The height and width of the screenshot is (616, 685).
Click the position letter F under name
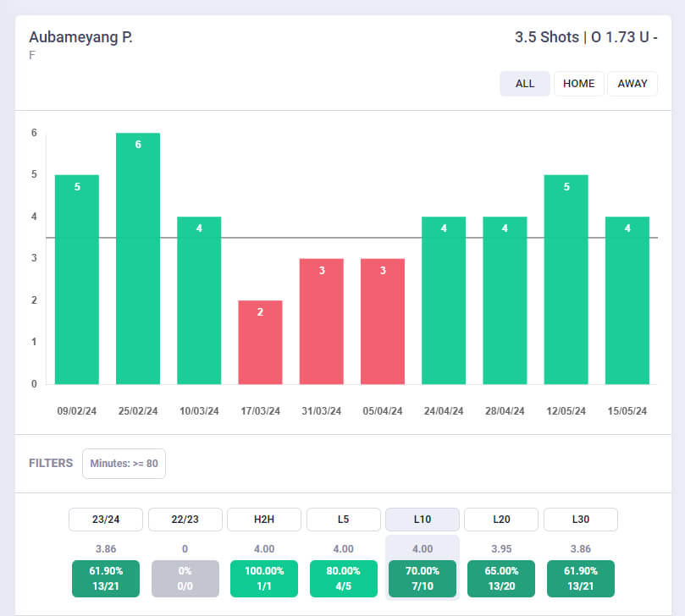click(x=32, y=56)
